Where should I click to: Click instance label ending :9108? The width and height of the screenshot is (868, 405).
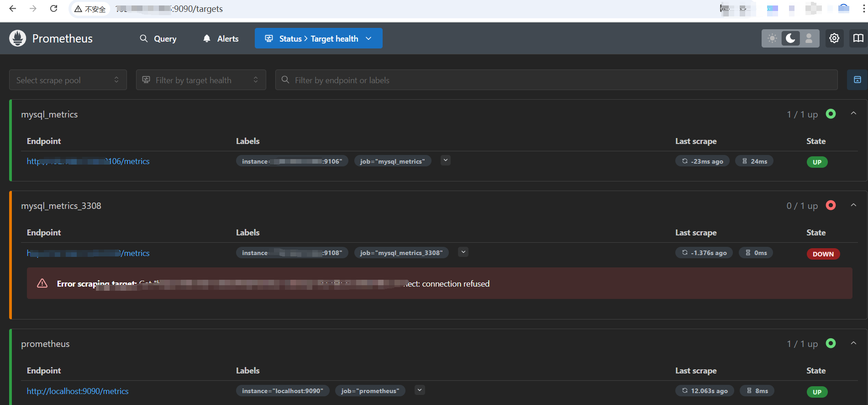point(292,253)
